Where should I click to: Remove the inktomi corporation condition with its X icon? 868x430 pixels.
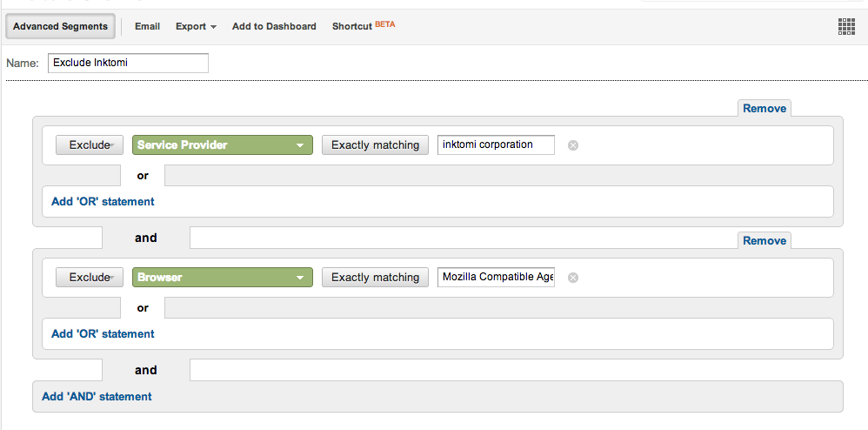(x=573, y=145)
